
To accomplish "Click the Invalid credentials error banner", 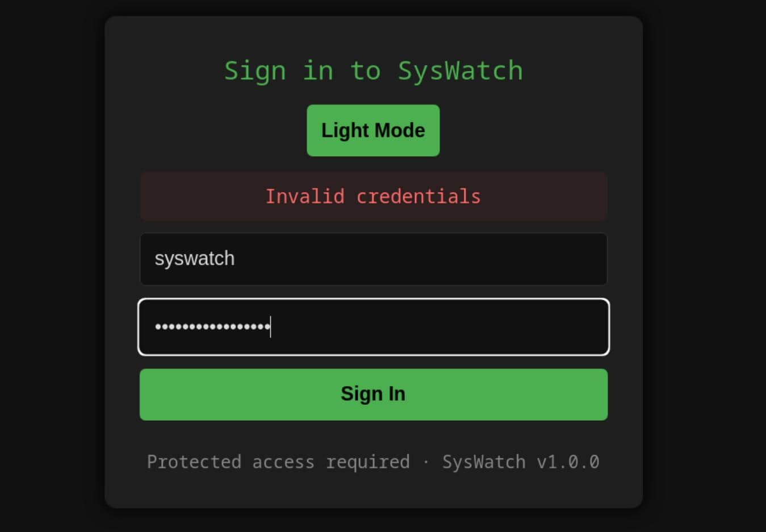I will [373, 196].
